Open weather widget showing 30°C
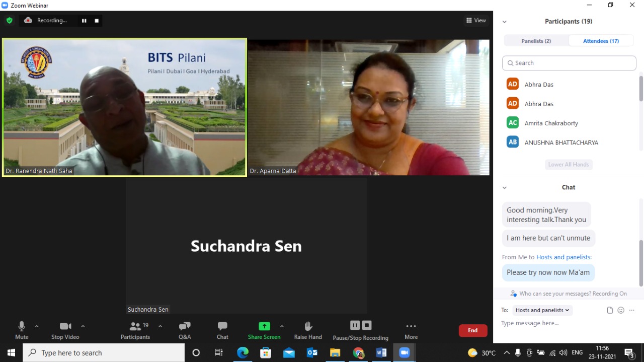Viewport: 644px width, 362px height. click(481, 352)
